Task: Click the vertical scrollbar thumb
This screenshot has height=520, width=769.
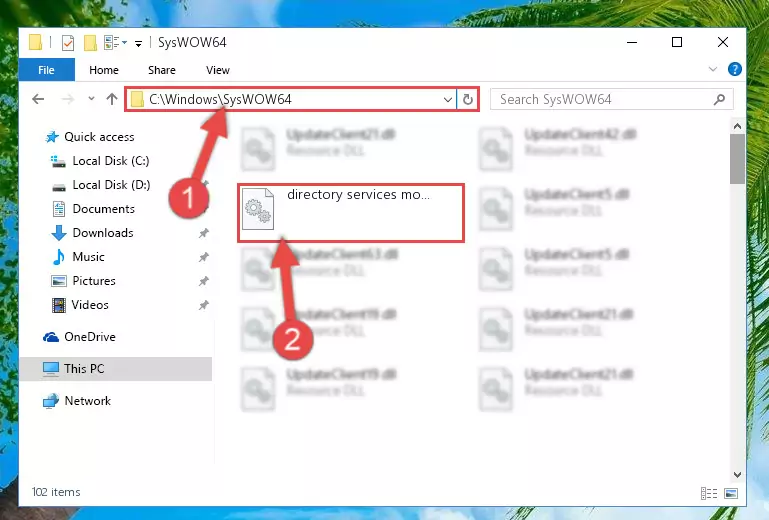Action: click(x=737, y=158)
